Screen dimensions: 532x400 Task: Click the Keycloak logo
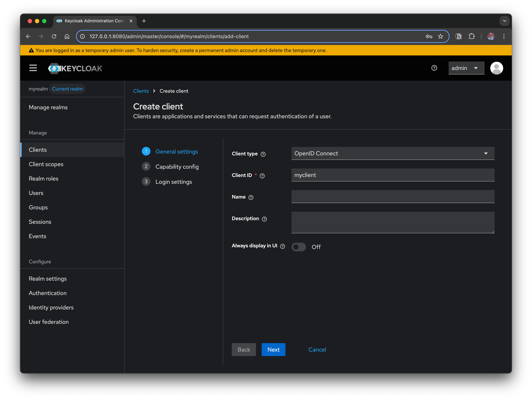point(75,69)
